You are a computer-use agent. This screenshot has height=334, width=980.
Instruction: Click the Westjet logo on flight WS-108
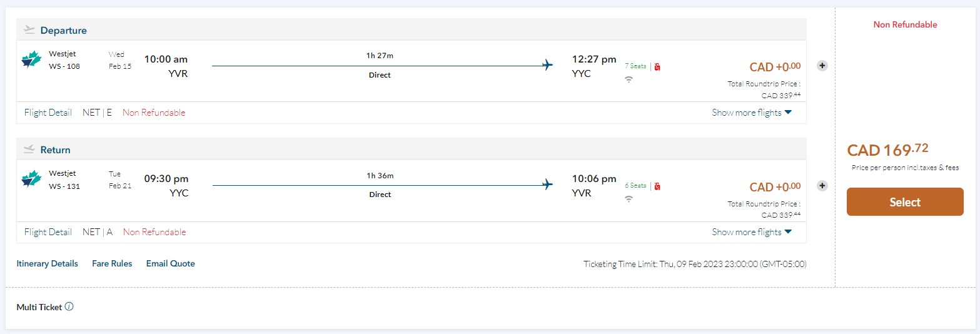pyautogui.click(x=31, y=60)
